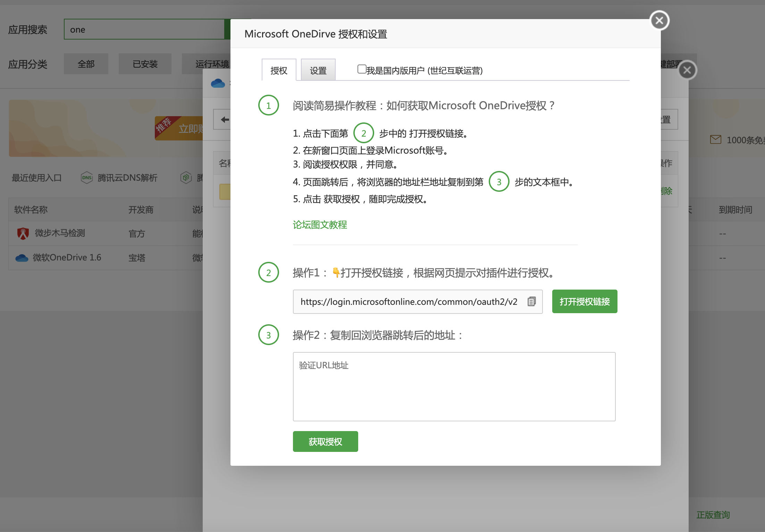Screen dimensions: 765x532
Task: Click 获取授权 button
Action: 325,441
